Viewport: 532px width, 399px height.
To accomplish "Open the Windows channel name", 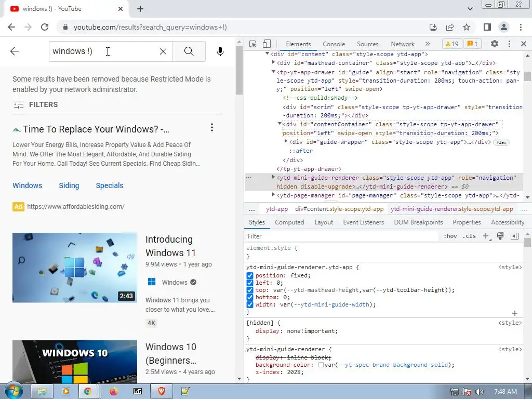I will click(175, 282).
